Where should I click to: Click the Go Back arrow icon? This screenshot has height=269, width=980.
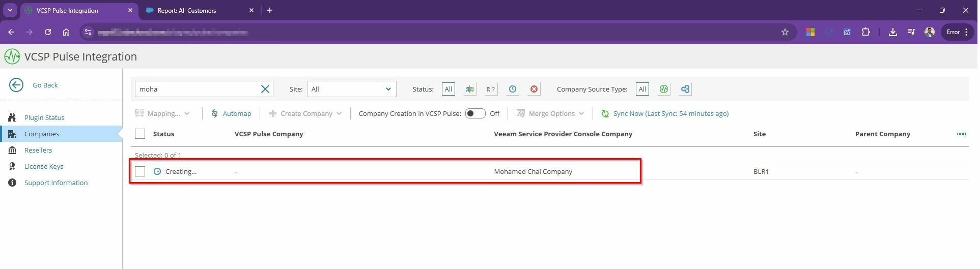16,85
